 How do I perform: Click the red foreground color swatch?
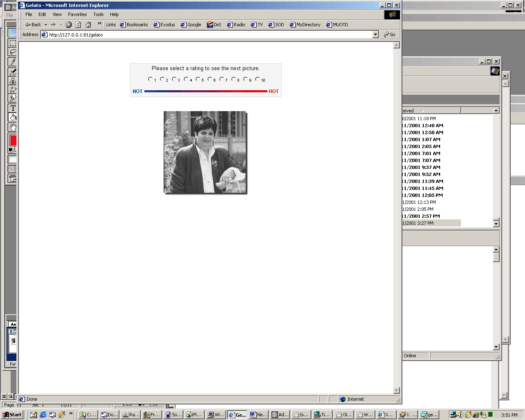pos(13,141)
